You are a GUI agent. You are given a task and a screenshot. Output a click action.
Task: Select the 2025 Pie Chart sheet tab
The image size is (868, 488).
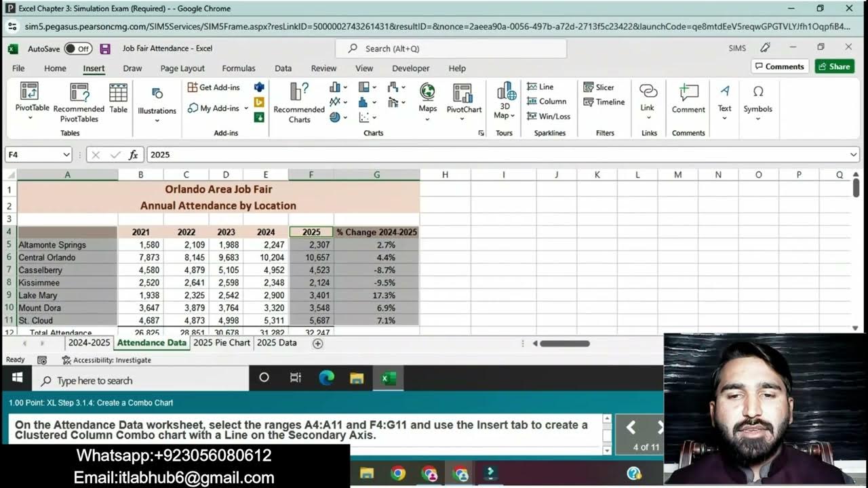[x=222, y=343]
